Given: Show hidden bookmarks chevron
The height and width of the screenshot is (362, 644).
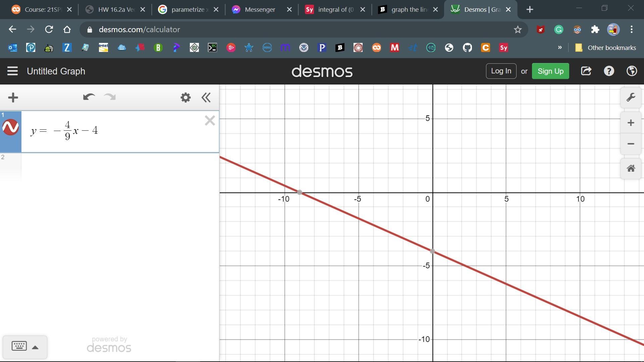Looking at the screenshot, I should click(x=559, y=48).
